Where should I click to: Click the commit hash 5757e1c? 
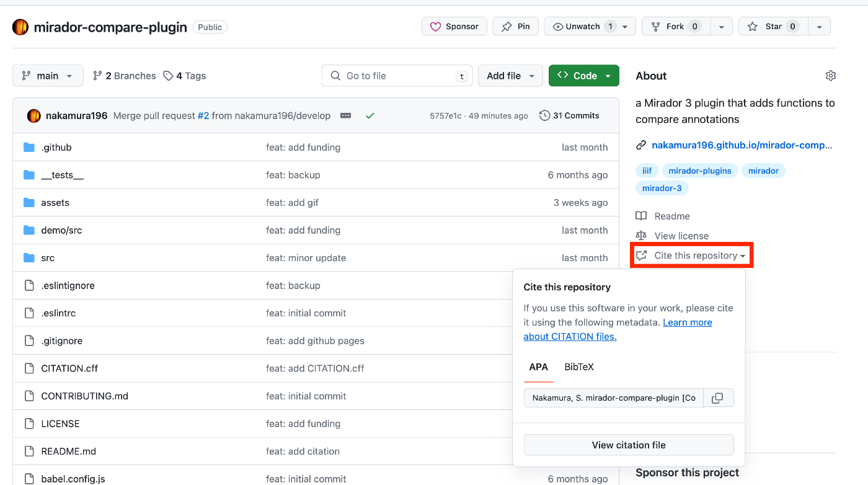tap(445, 116)
